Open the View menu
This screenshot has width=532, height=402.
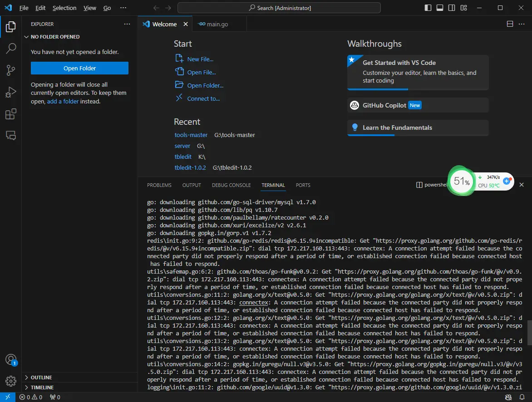coord(90,8)
